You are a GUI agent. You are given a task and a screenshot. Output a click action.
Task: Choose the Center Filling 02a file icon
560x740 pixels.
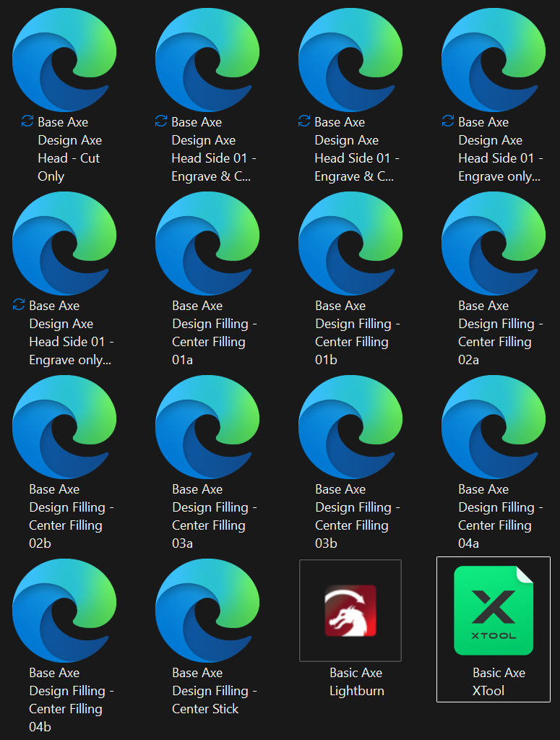click(x=494, y=244)
